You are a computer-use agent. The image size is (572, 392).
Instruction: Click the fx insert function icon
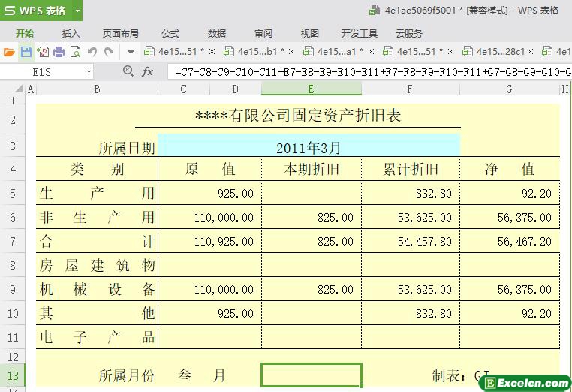tap(147, 71)
